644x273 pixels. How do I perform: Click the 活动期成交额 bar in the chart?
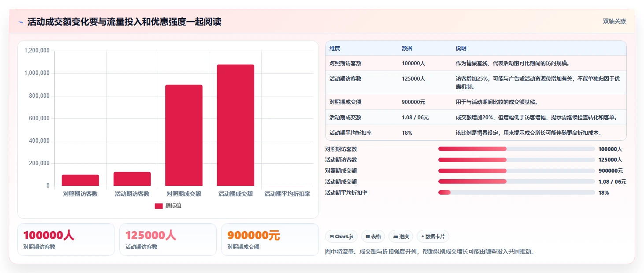point(236,125)
